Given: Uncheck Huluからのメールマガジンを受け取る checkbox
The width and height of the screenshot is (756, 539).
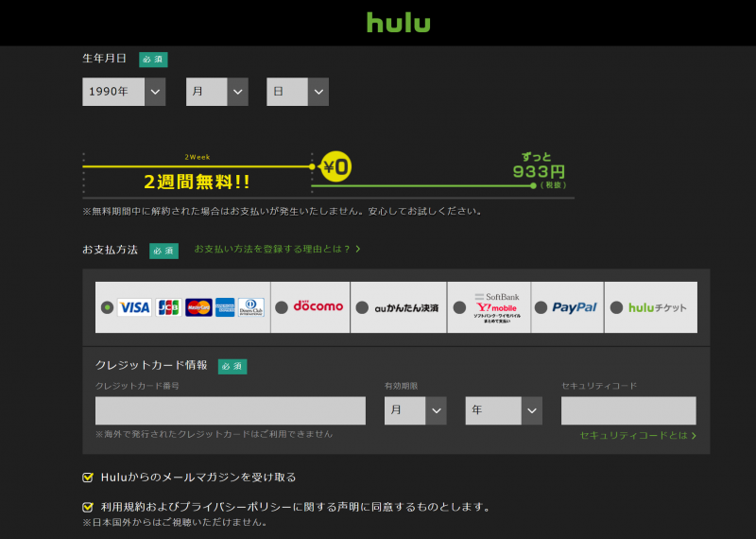Looking at the screenshot, I should coord(88,478).
